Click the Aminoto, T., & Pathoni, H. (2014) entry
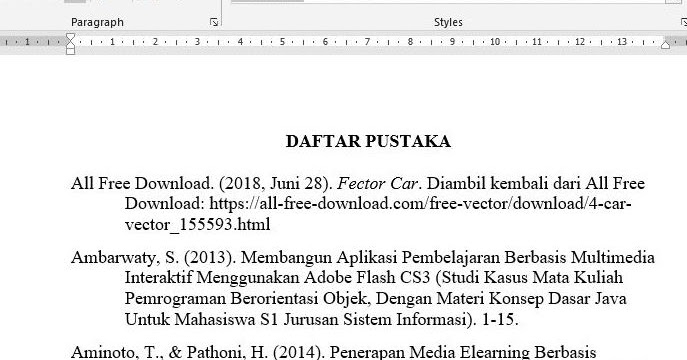687x360 pixels. tap(198, 352)
